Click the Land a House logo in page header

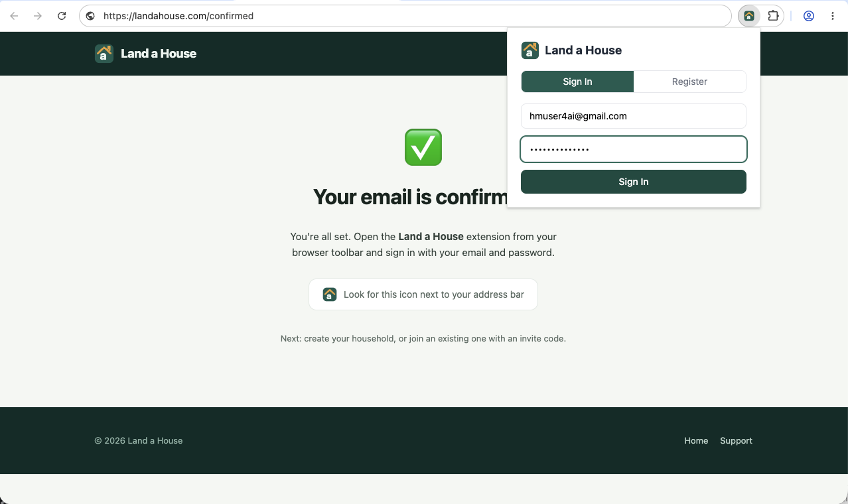point(104,54)
